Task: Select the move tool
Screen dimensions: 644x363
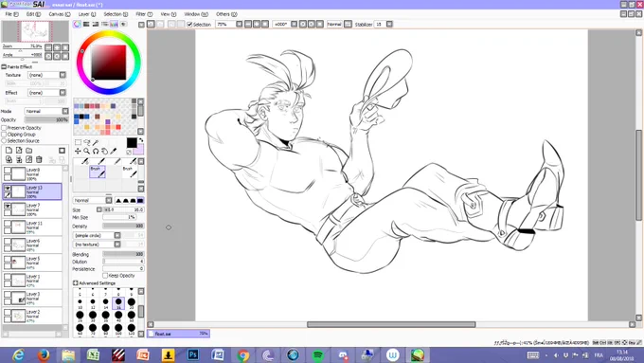Action: pos(78,152)
